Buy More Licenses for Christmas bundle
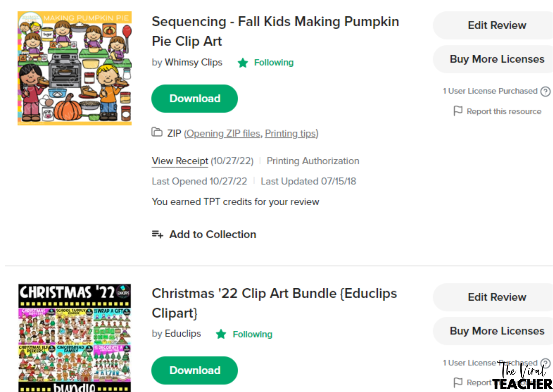Image resolution: width=553 pixels, height=392 pixels. pos(497,331)
